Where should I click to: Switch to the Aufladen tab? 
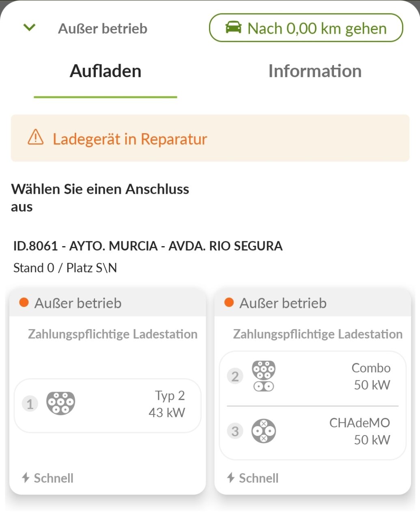pos(106,71)
